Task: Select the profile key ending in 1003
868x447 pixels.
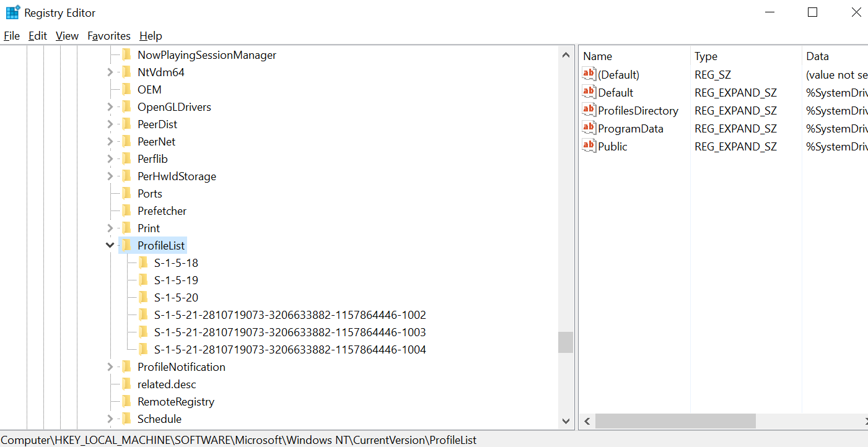Action: (289, 332)
